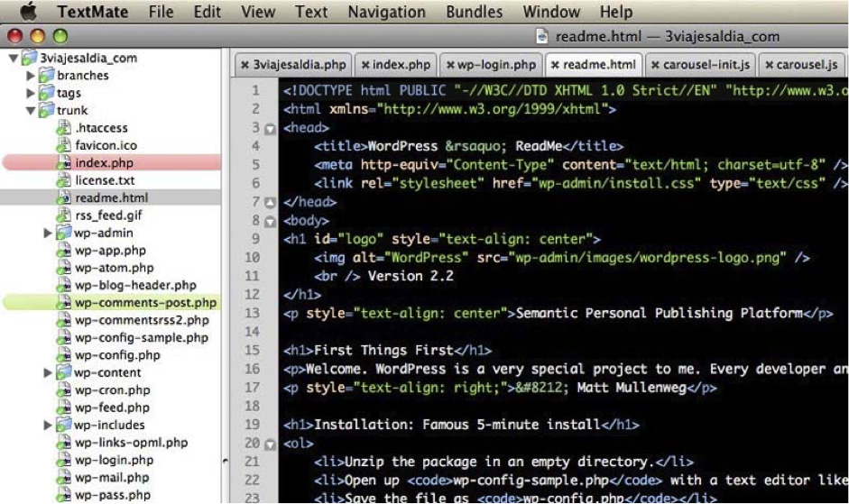
Task: Click the tags folder icon
Action: pos(47,93)
